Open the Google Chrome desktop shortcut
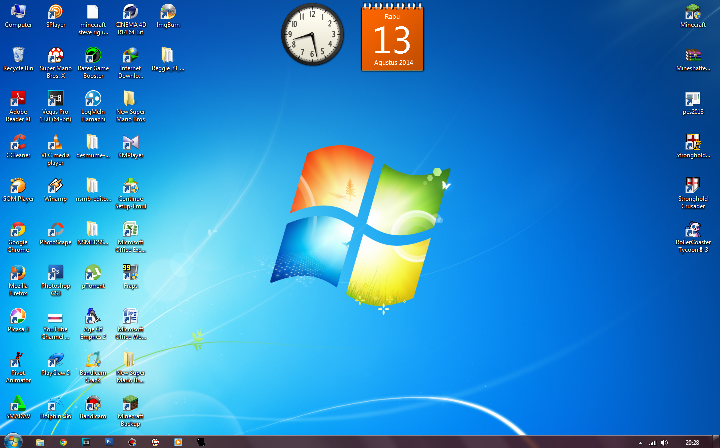Image resolution: width=720 pixels, height=448 pixels. tap(18, 237)
